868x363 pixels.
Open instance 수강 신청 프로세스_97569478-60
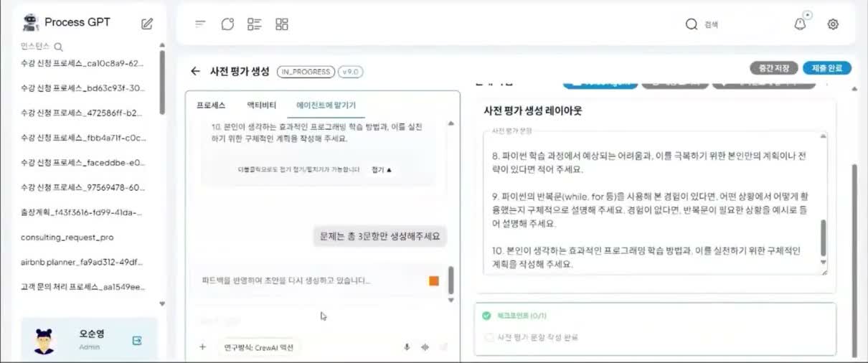click(83, 187)
